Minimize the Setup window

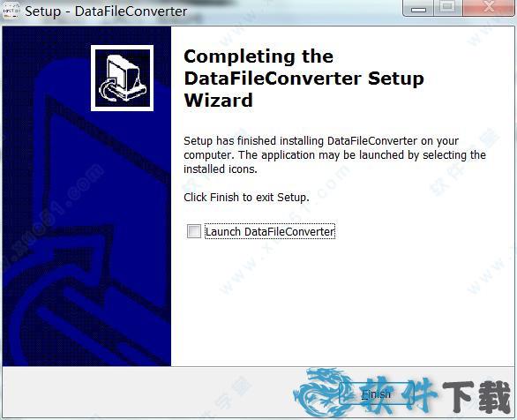[419, 9]
